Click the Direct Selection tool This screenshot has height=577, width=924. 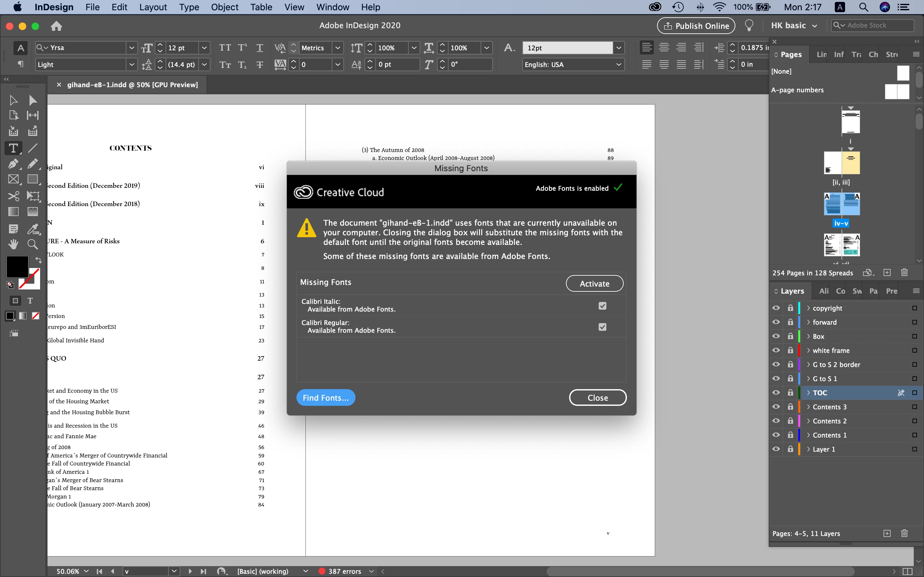click(x=32, y=100)
